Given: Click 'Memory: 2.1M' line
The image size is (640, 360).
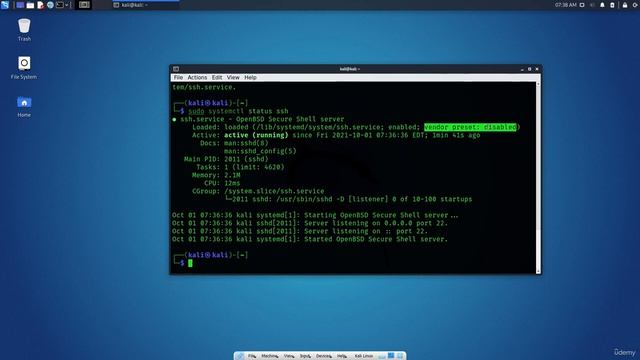Looking at the screenshot, I should click(x=216, y=175).
